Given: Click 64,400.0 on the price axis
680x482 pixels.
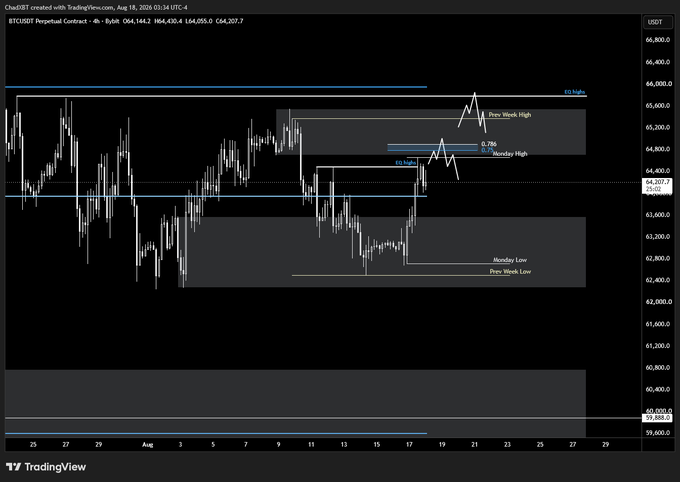Looking at the screenshot, I should point(657,171).
